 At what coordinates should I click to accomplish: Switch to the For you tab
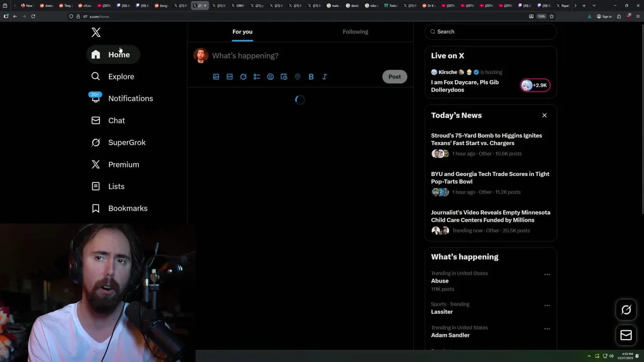click(x=243, y=32)
